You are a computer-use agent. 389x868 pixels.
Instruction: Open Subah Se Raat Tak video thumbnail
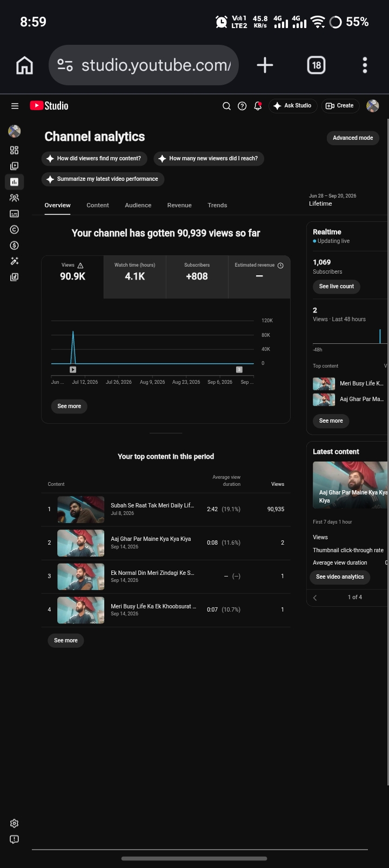pos(81,510)
